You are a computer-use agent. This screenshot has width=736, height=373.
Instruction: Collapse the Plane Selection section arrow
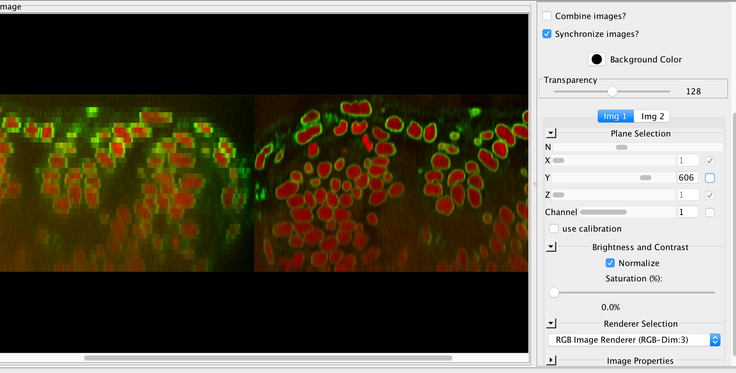click(551, 134)
